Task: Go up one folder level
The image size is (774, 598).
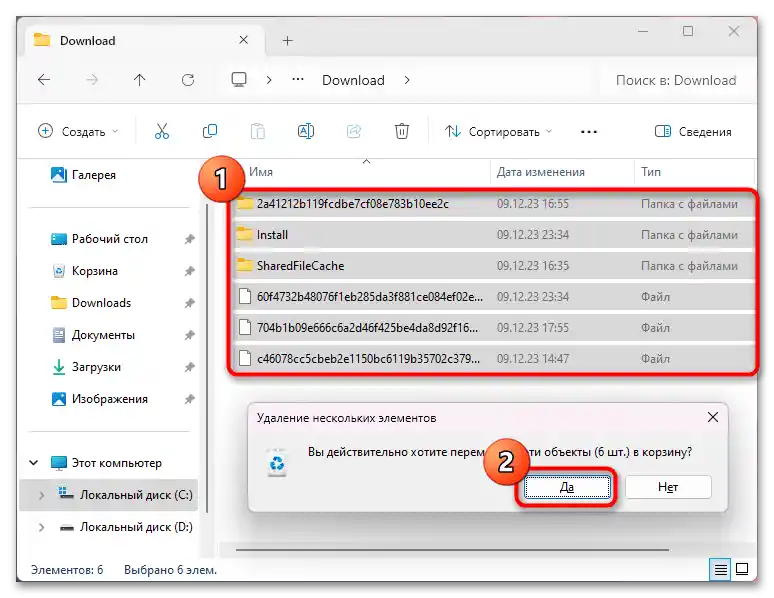Action: (x=140, y=80)
